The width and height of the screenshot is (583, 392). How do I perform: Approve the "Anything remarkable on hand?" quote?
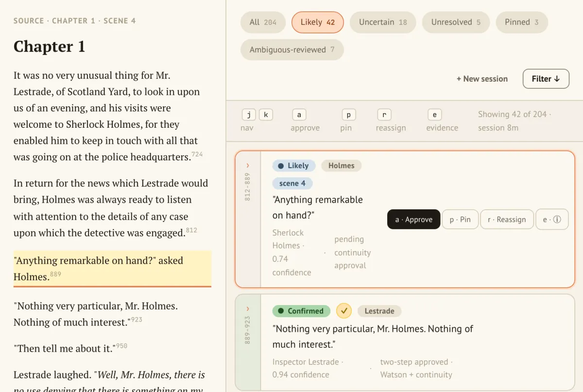(x=414, y=220)
